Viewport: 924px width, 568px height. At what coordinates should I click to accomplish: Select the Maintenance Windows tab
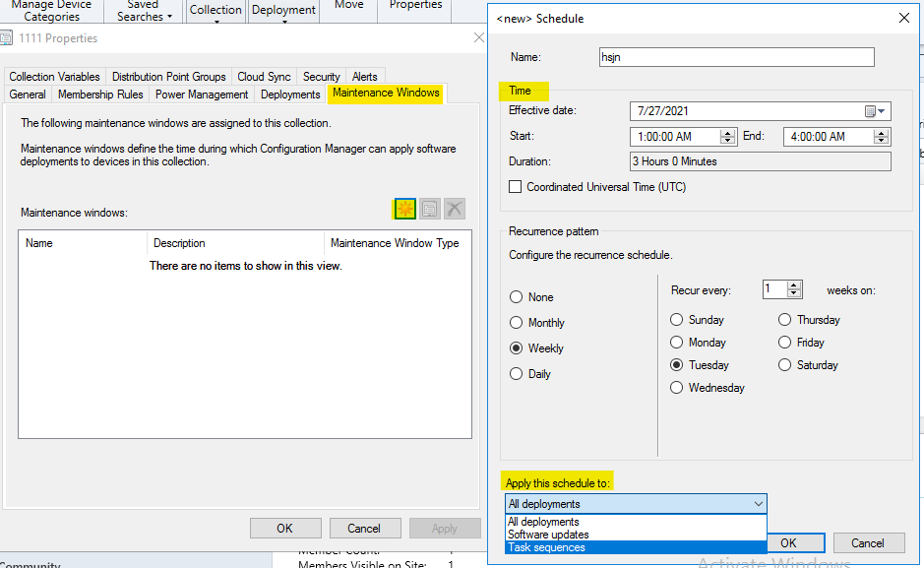pos(386,93)
